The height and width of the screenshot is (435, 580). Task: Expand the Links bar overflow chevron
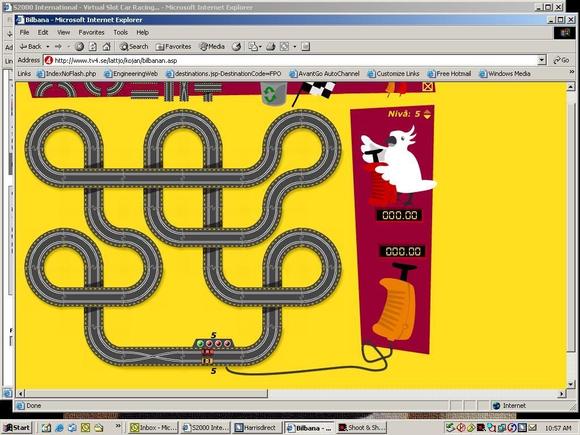click(572, 72)
